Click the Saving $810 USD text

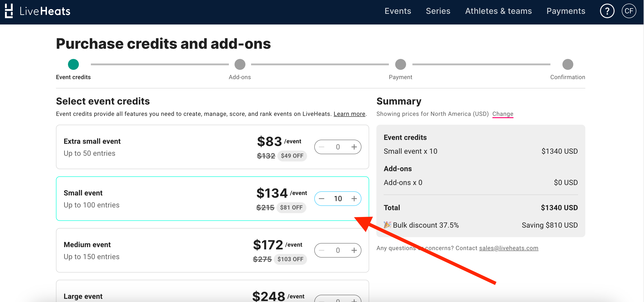pos(550,225)
